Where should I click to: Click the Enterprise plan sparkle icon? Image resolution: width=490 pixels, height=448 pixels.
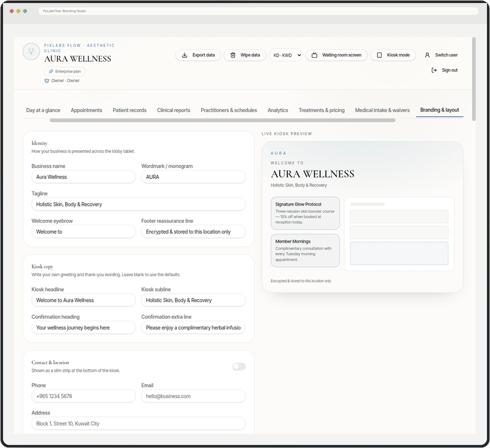51,71
